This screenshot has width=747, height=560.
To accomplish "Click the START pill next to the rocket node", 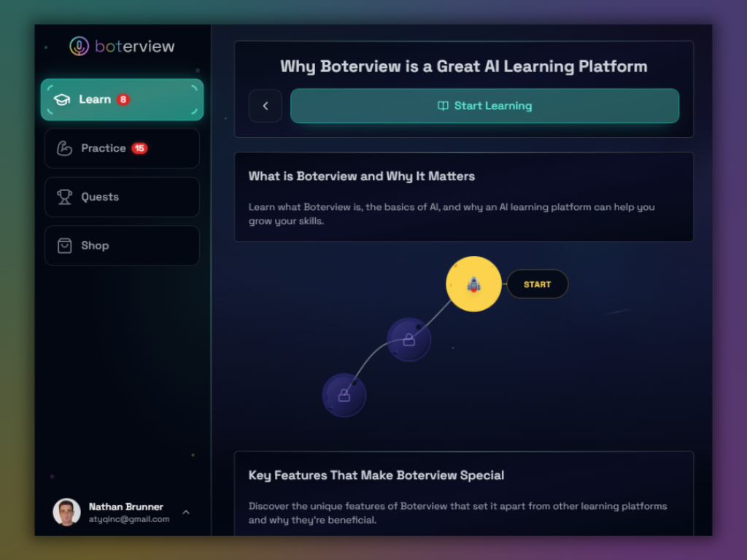I will coord(538,284).
